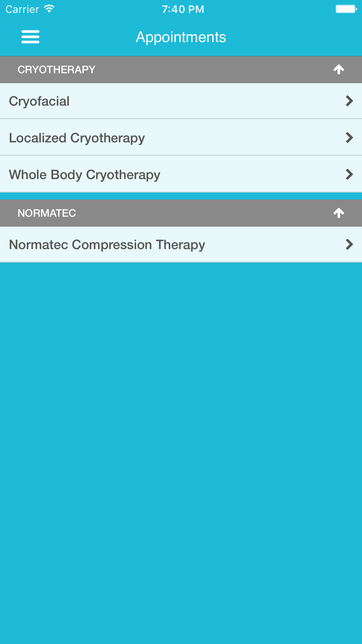This screenshot has width=362, height=644.
Task: Open Normatec Compression Therapy booking
Action: click(107, 244)
